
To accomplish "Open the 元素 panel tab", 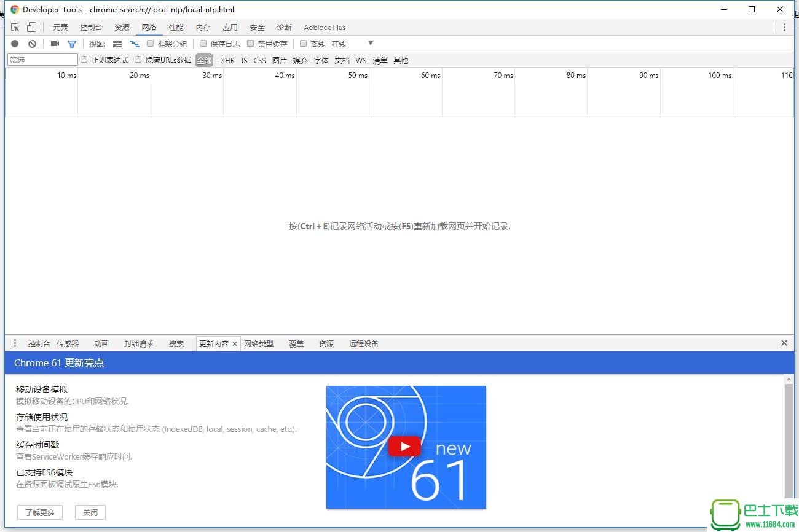I will tap(60, 28).
